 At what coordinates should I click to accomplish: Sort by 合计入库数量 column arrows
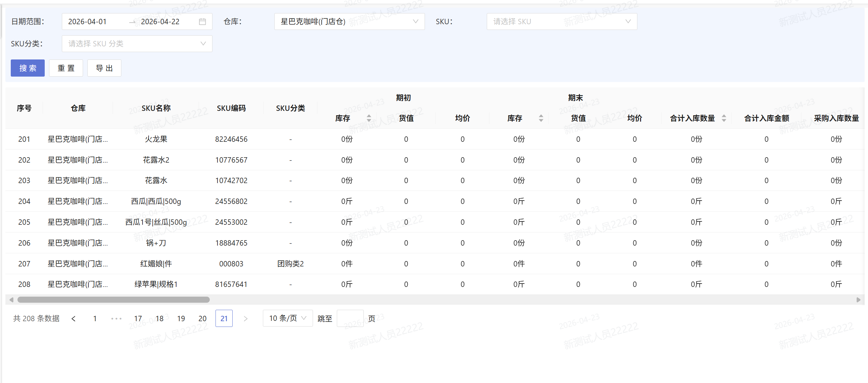tap(724, 118)
